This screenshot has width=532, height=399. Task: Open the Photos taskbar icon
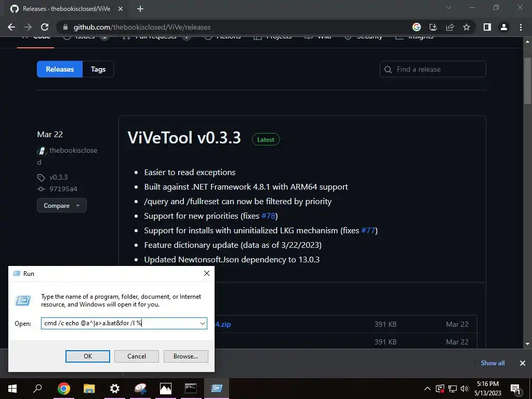tap(166, 389)
